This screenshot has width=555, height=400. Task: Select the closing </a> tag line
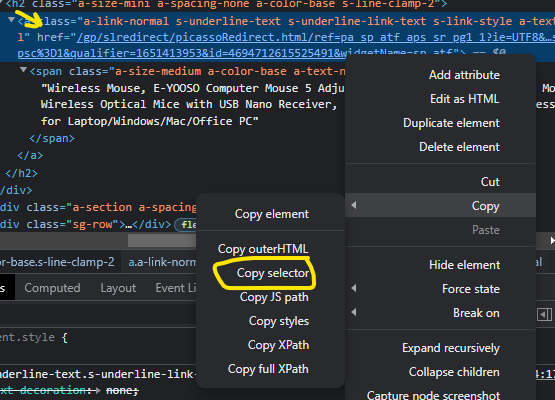pos(30,155)
